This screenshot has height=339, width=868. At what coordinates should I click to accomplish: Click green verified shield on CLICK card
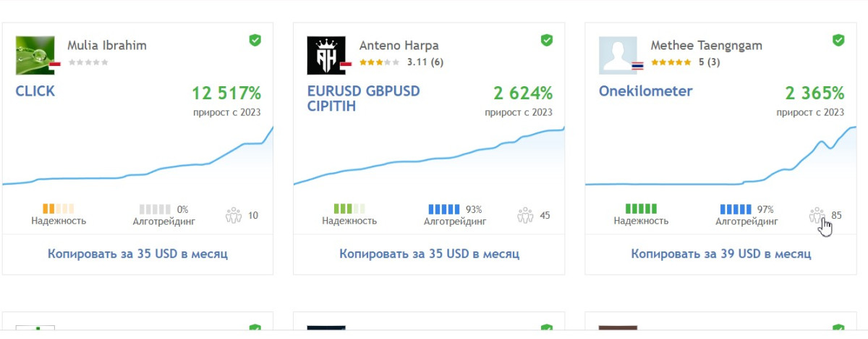pos(255,40)
